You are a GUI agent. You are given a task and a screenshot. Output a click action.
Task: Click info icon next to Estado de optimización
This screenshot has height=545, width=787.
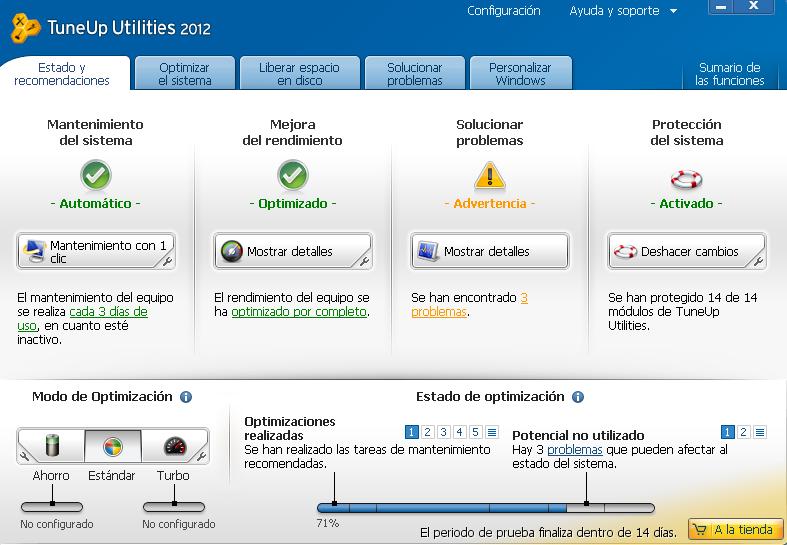click(578, 397)
